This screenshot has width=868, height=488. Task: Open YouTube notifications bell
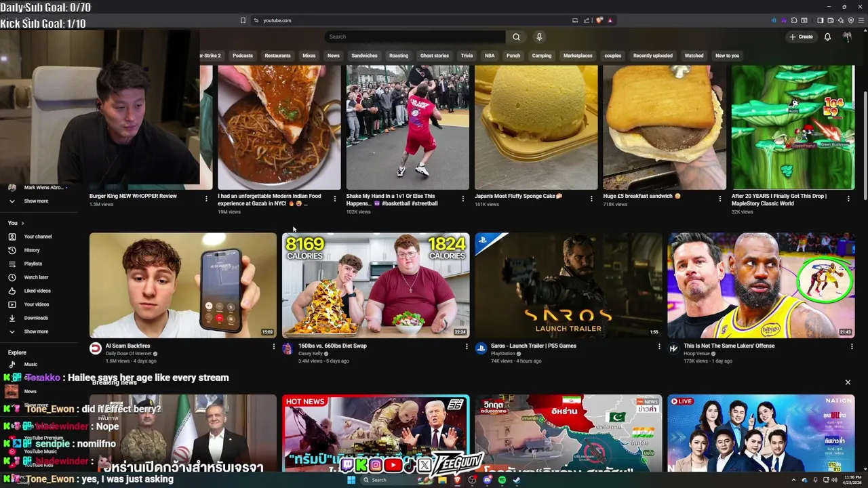pyautogui.click(x=827, y=37)
